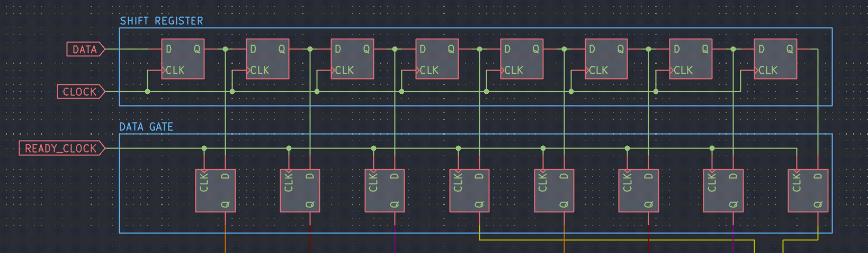Select the CLOCK input label
This screenshot has width=868, height=253.
click(81, 92)
